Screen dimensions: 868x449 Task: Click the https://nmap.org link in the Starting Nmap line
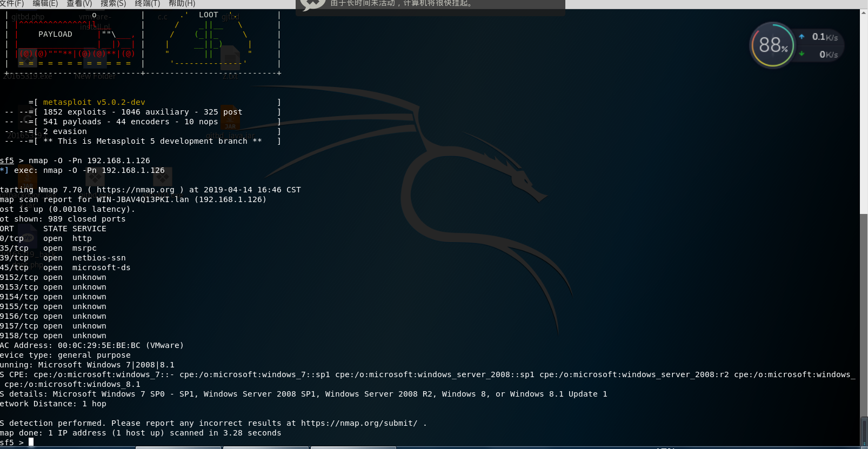click(136, 190)
